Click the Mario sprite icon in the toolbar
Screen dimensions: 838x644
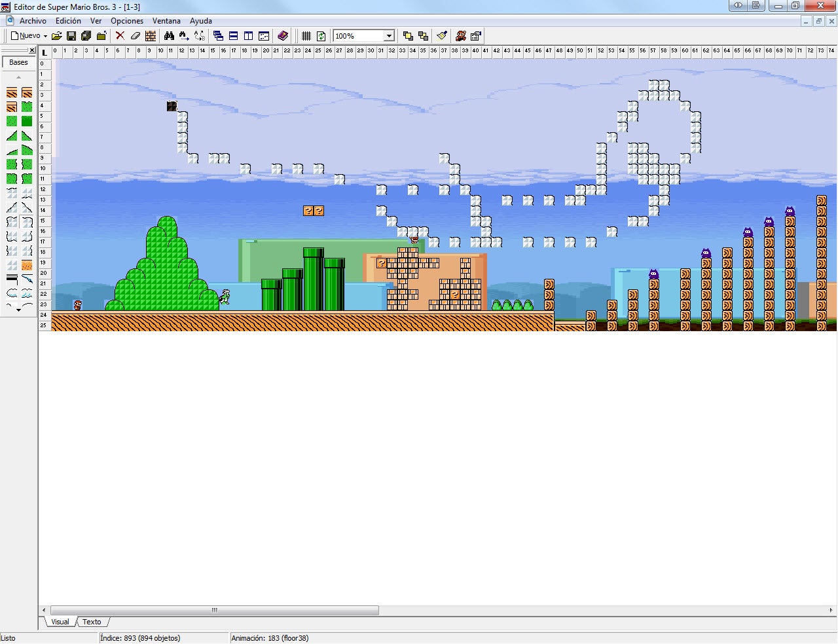[x=461, y=36]
